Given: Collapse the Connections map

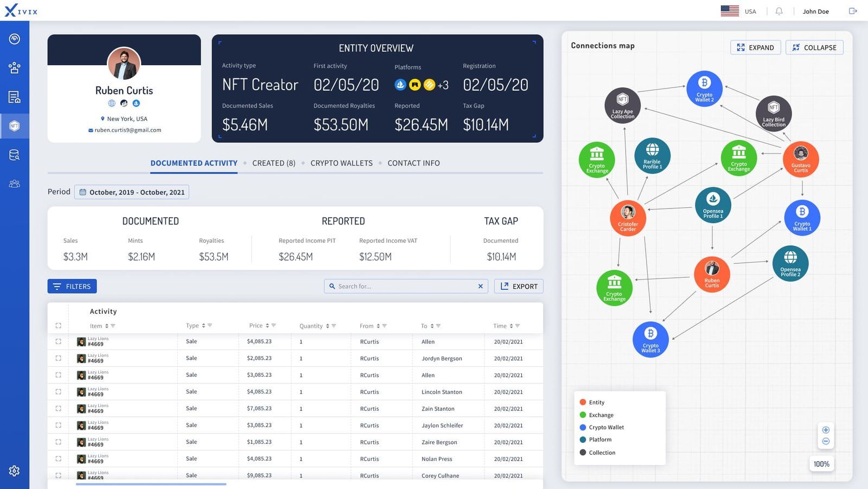Looking at the screenshot, I should 814,47.
